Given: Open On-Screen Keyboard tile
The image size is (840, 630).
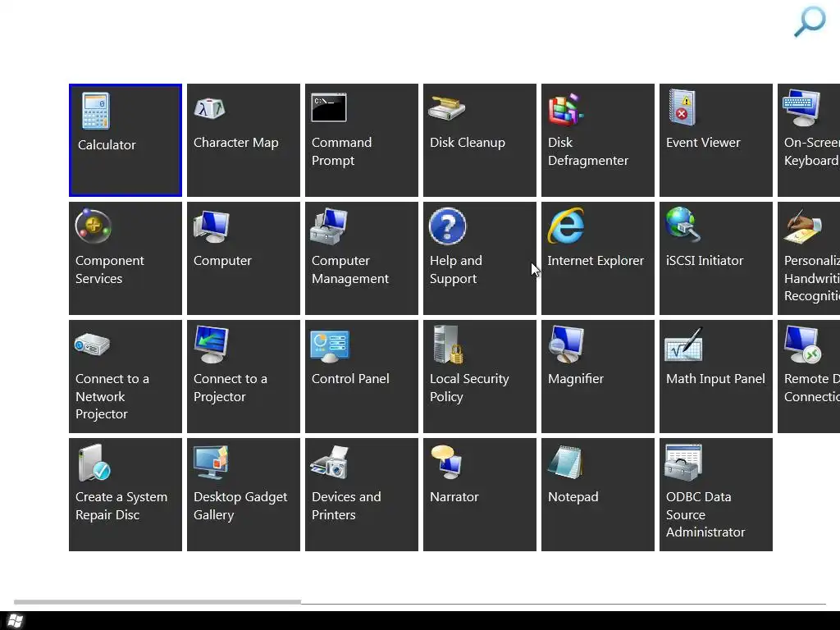Looking at the screenshot, I should click(x=809, y=140).
